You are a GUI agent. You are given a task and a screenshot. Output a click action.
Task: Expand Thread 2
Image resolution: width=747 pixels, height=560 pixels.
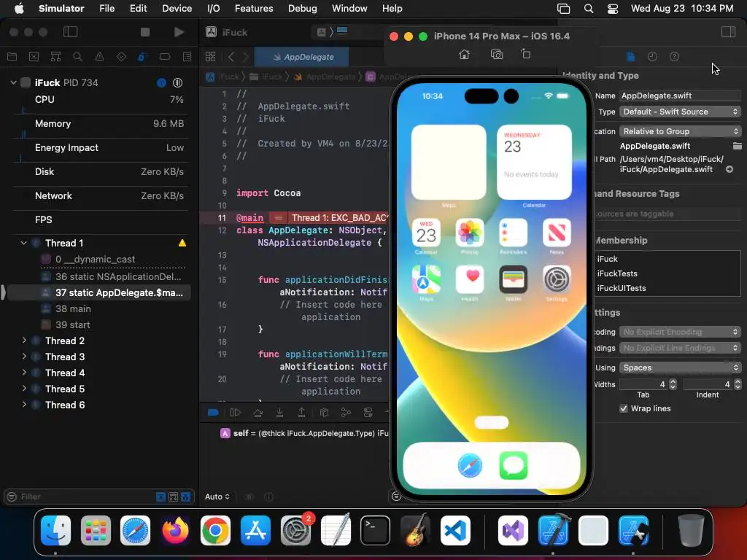pyautogui.click(x=24, y=341)
